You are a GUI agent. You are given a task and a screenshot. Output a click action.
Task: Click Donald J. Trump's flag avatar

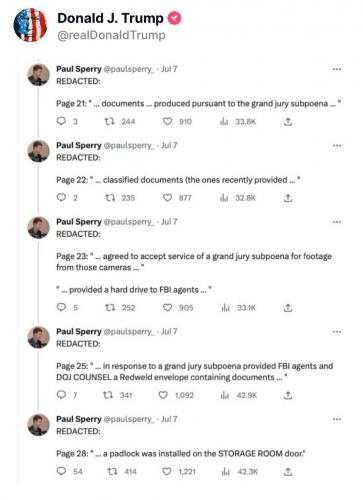pos(30,25)
